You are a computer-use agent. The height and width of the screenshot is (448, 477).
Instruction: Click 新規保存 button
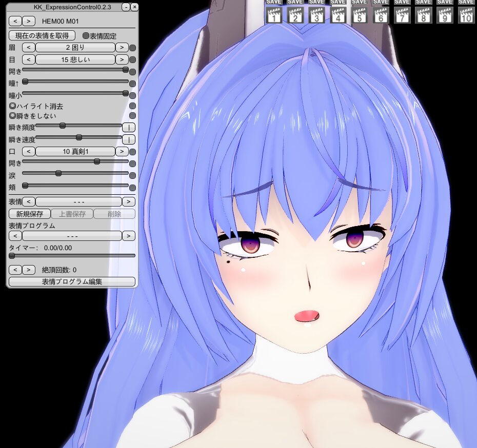(x=30, y=214)
